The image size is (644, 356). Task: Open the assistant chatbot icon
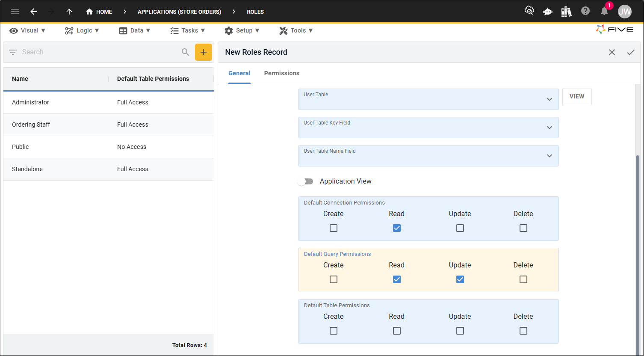tap(548, 11)
